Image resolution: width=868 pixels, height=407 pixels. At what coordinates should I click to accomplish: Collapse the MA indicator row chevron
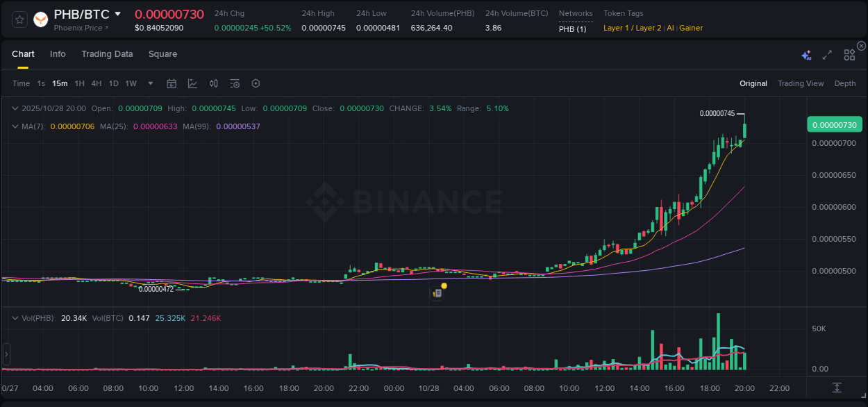[15, 126]
